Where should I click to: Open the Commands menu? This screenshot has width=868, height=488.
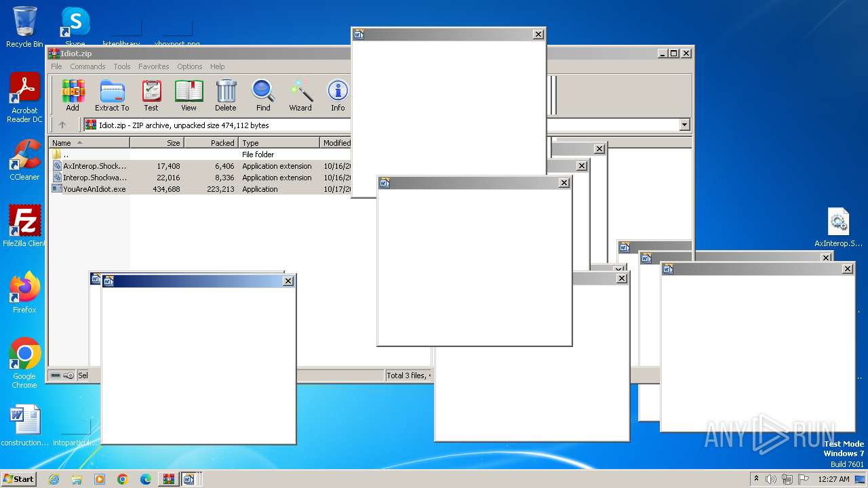[87, 66]
